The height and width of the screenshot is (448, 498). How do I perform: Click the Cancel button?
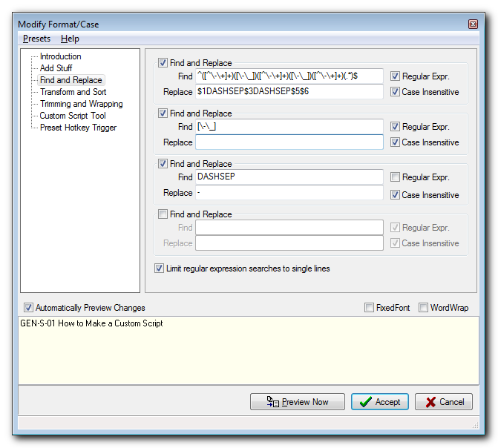coord(444,402)
